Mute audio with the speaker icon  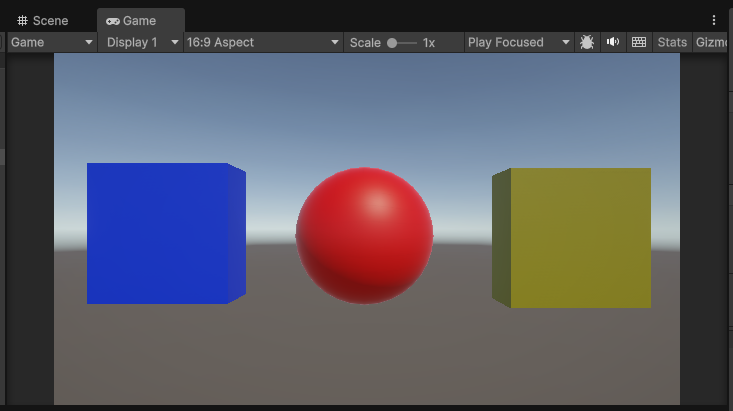point(613,42)
